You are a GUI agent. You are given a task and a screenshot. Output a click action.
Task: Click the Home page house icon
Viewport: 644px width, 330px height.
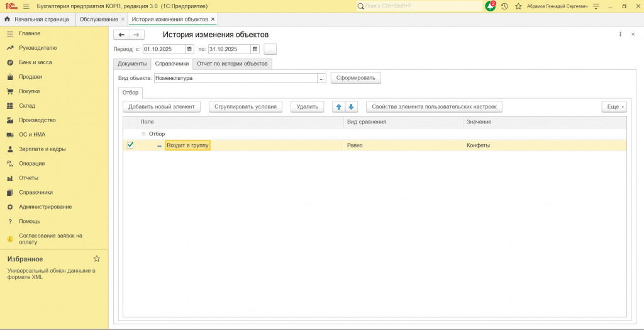tap(7, 20)
